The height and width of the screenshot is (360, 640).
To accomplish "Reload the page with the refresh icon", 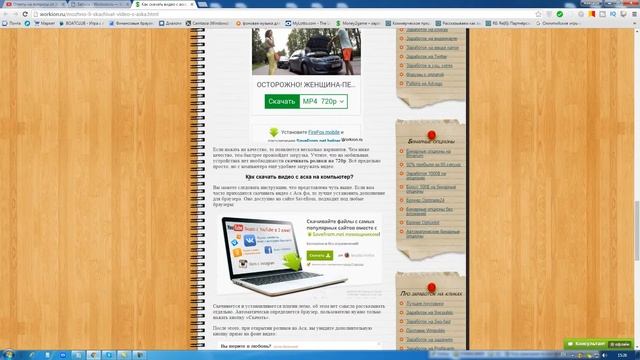I will coord(25,14).
